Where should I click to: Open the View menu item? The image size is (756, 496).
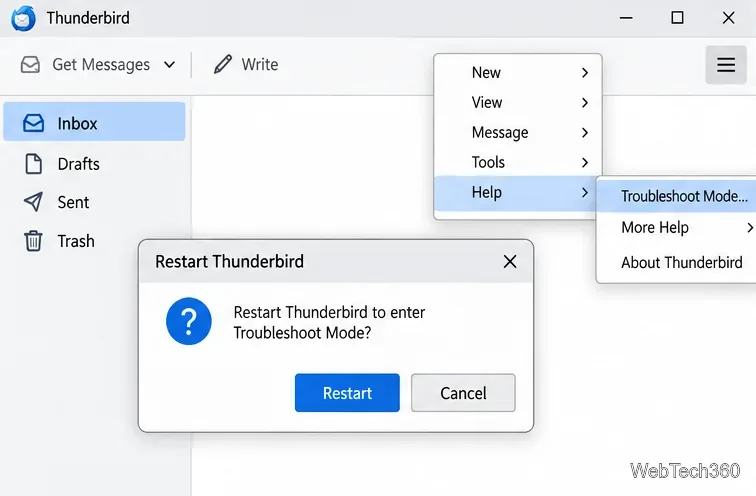tap(518, 103)
